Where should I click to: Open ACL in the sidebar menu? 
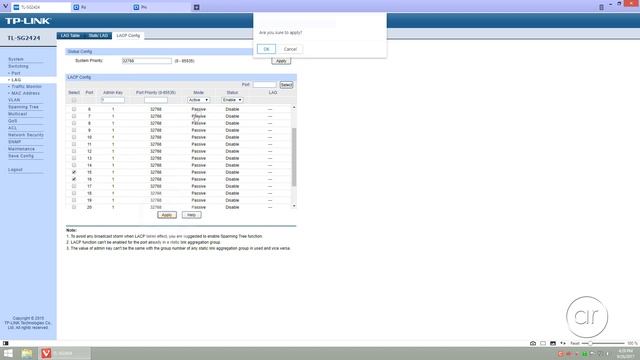(12, 128)
